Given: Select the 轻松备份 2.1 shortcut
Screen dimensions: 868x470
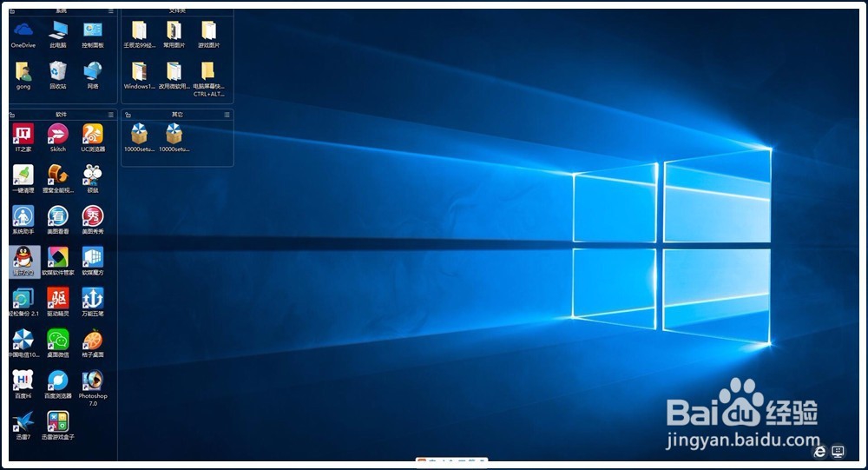Looking at the screenshot, I should click(23, 302).
